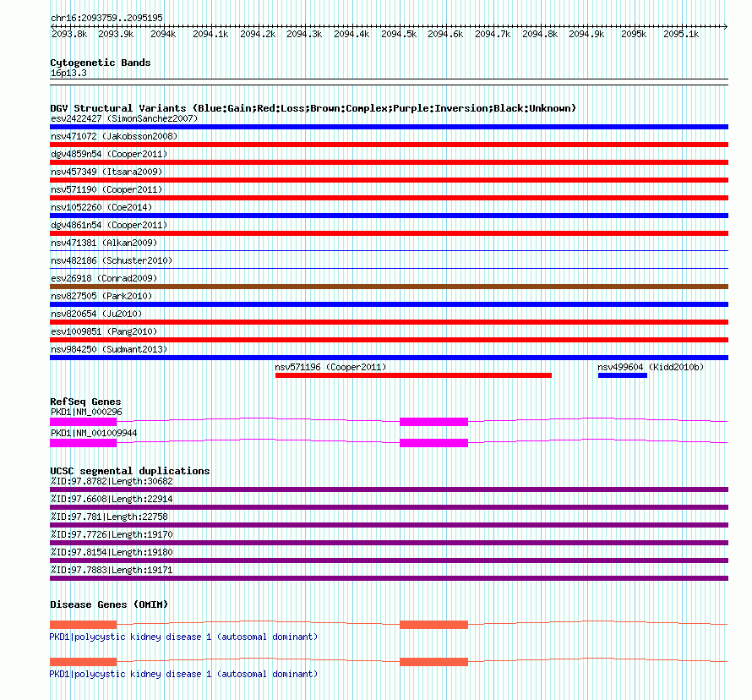Click the middle magenta exon of PKD1|NM_000296
This screenshot has height=700, width=752.
(x=434, y=422)
